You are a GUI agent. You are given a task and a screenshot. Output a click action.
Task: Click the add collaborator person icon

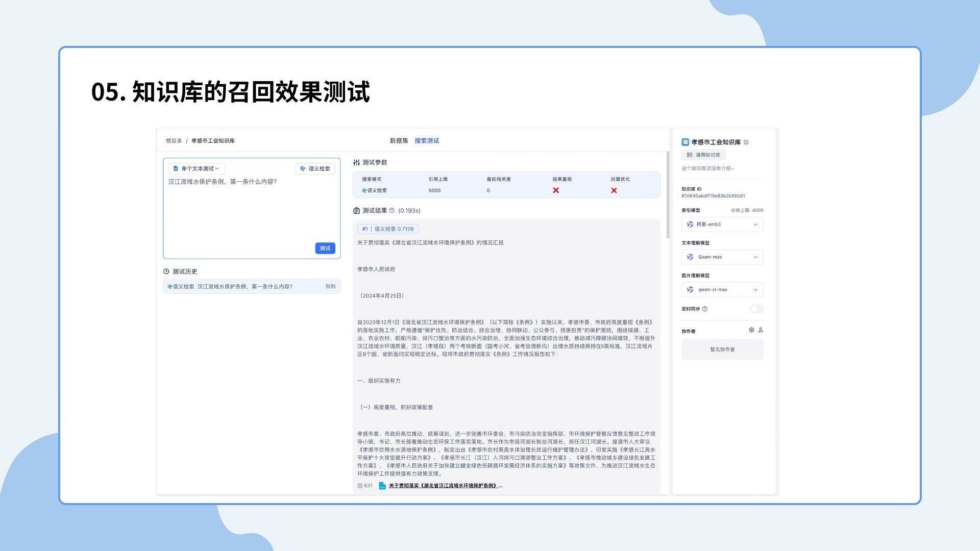[x=761, y=330]
